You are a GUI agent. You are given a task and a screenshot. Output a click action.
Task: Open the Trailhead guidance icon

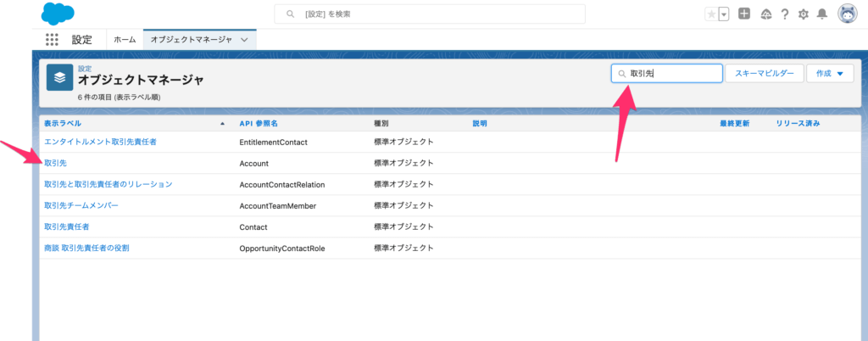(x=765, y=14)
